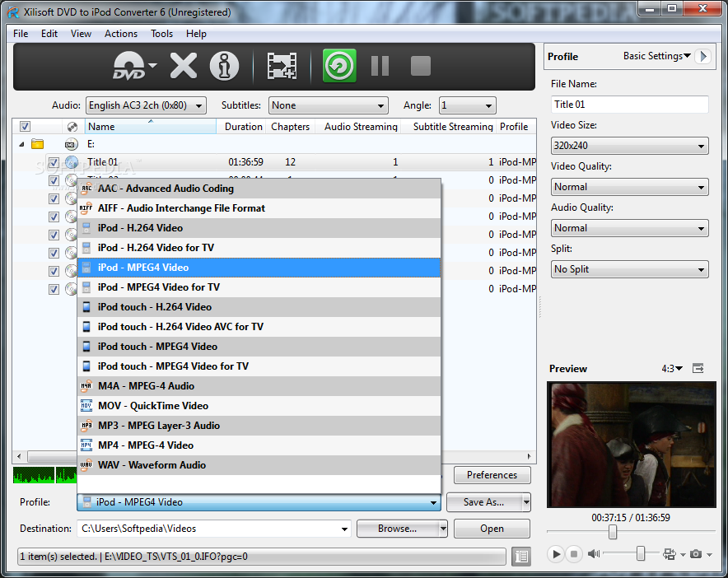Open the Actions menu
The image size is (728, 578).
pyautogui.click(x=121, y=34)
